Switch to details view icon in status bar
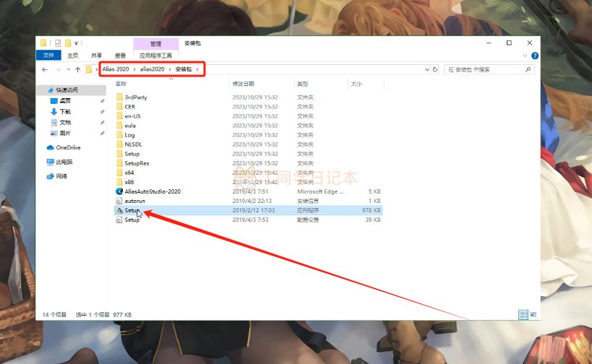Viewport: 592px width, 364px height. tap(523, 314)
